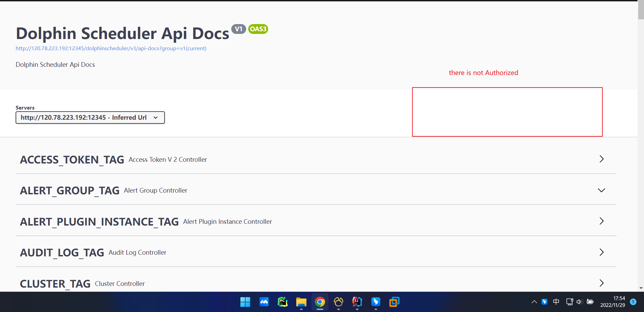
Task: Show hidden system tray icons
Action: click(x=534, y=302)
